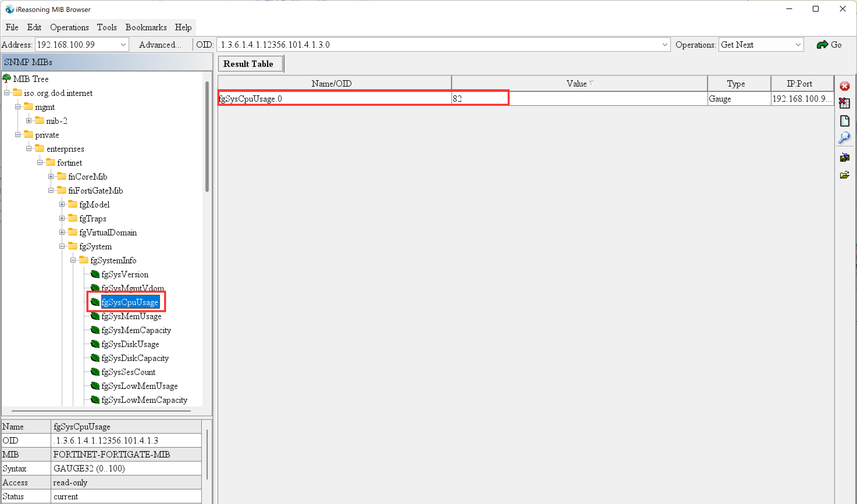857x504 pixels.
Task: Click the clear result table icon
Action: pos(844,103)
